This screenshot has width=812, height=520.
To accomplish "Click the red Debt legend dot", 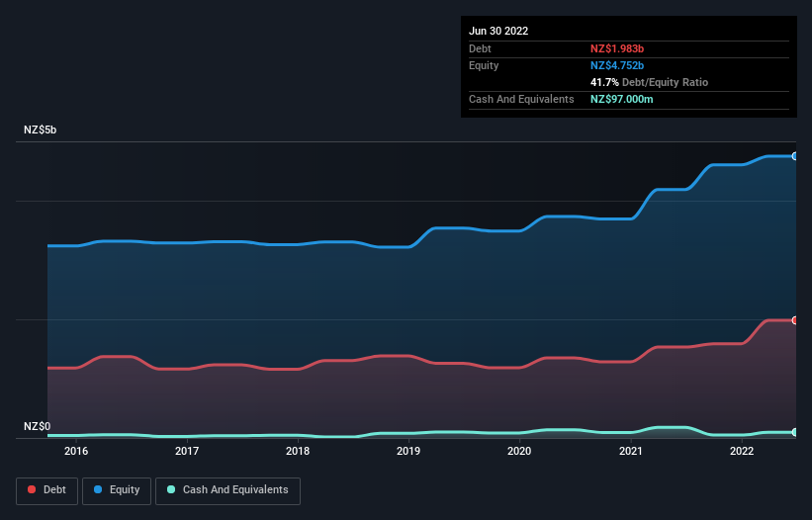I will [x=32, y=489].
